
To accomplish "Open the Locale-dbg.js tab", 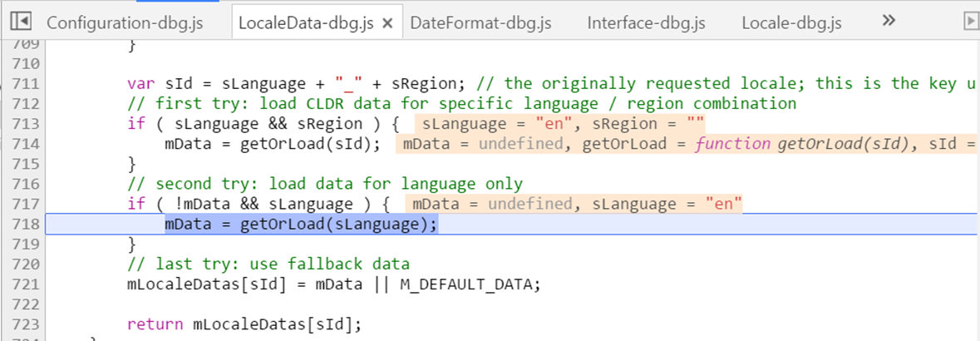I will coord(791,23).
